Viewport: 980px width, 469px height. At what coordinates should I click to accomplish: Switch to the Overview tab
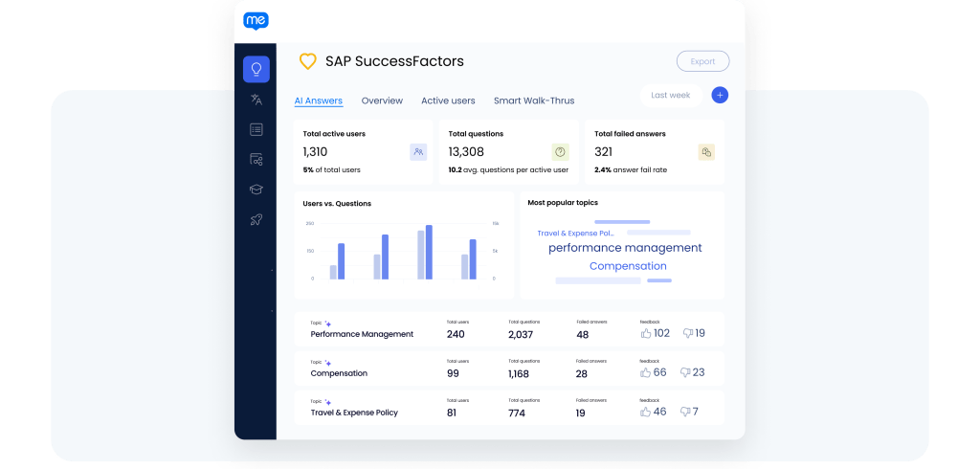382,100
